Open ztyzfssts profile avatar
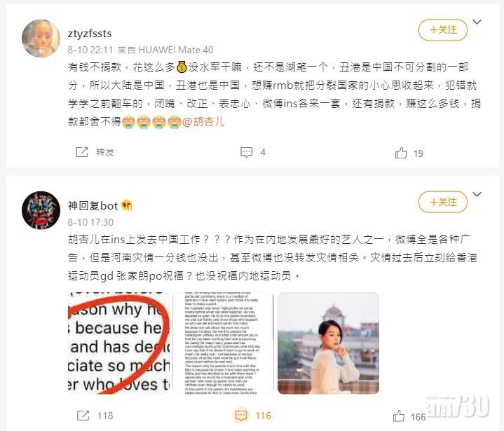Viewport: 504px width, 431px height. point(41,39)
